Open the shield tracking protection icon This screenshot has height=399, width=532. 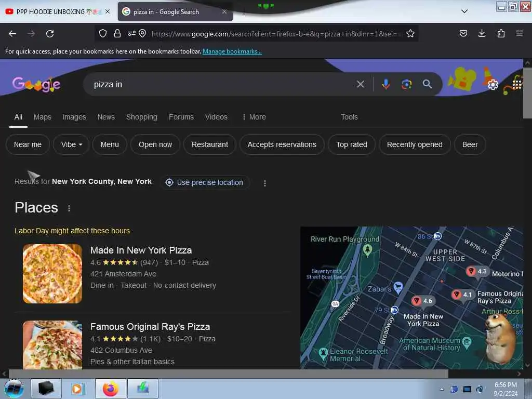coord(103,33)
